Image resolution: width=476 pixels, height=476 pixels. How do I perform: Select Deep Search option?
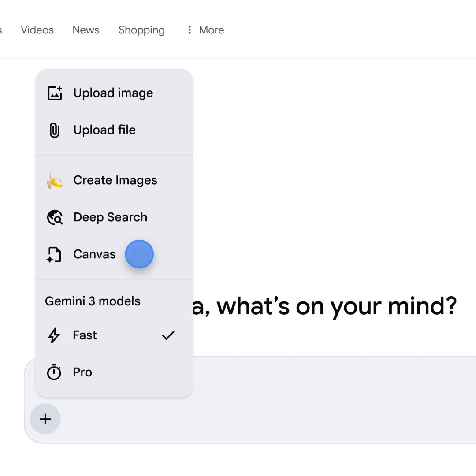(x=114, y=217)
